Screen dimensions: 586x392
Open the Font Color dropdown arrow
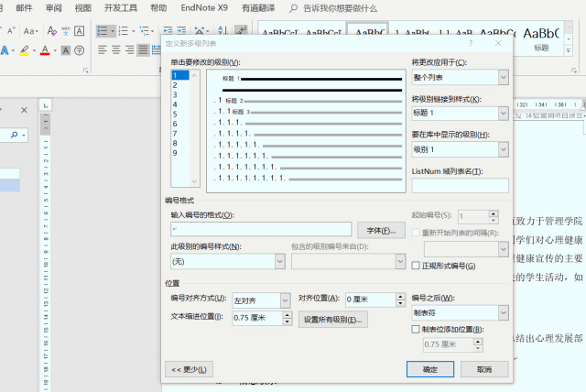[x=55, y=50]
